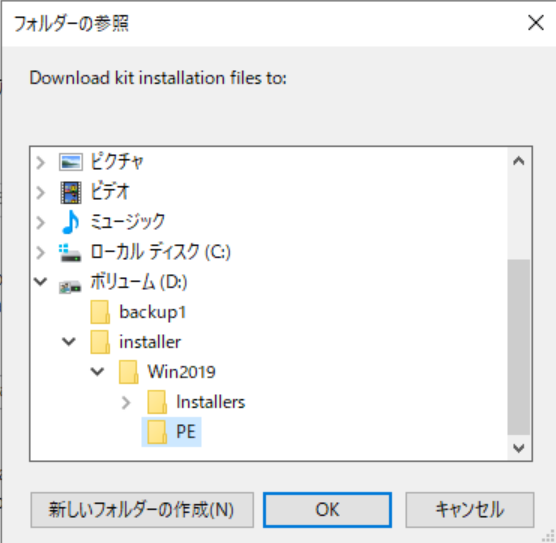Click the scrollbar down arrow
This screenshot has height=543, width=556.
click(x=519, y=448)
